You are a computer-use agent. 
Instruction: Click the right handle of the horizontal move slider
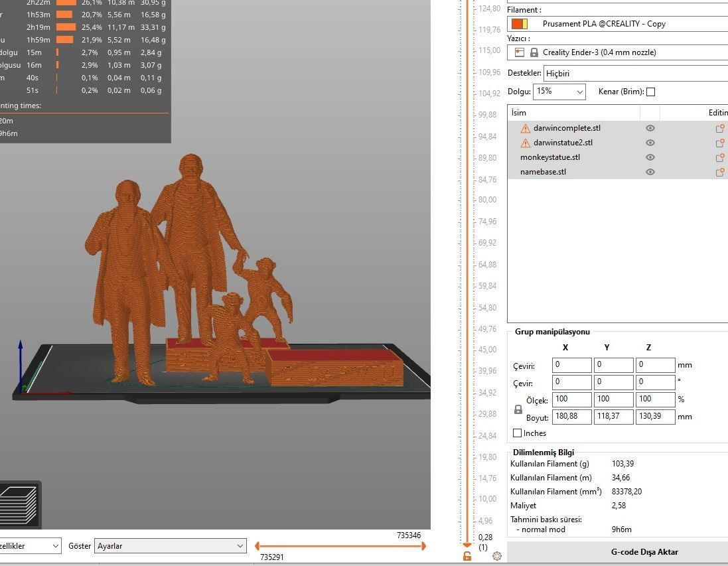coord(423,546)
